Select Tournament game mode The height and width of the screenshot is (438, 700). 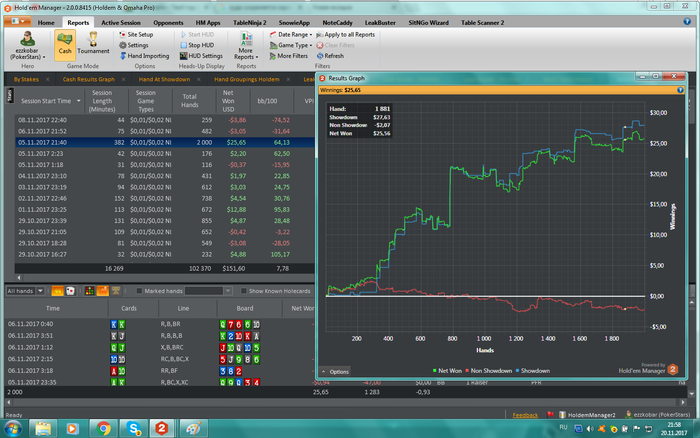(x=93, y=44)
